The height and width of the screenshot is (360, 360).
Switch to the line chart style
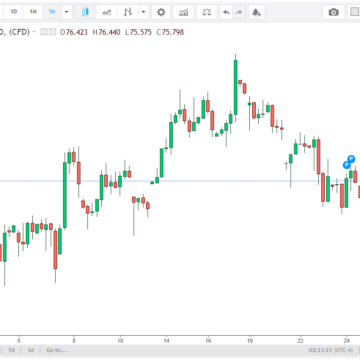pyautogui.click(x=107, y=12)
